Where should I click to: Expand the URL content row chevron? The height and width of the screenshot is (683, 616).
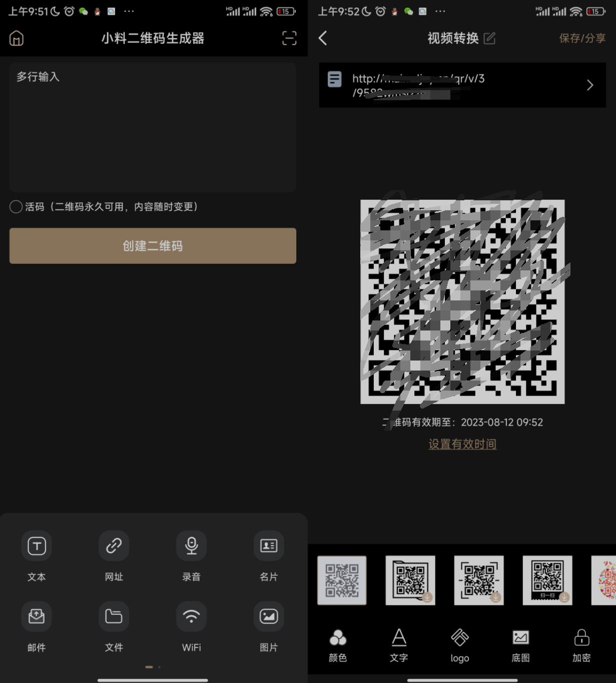(590, 85)
